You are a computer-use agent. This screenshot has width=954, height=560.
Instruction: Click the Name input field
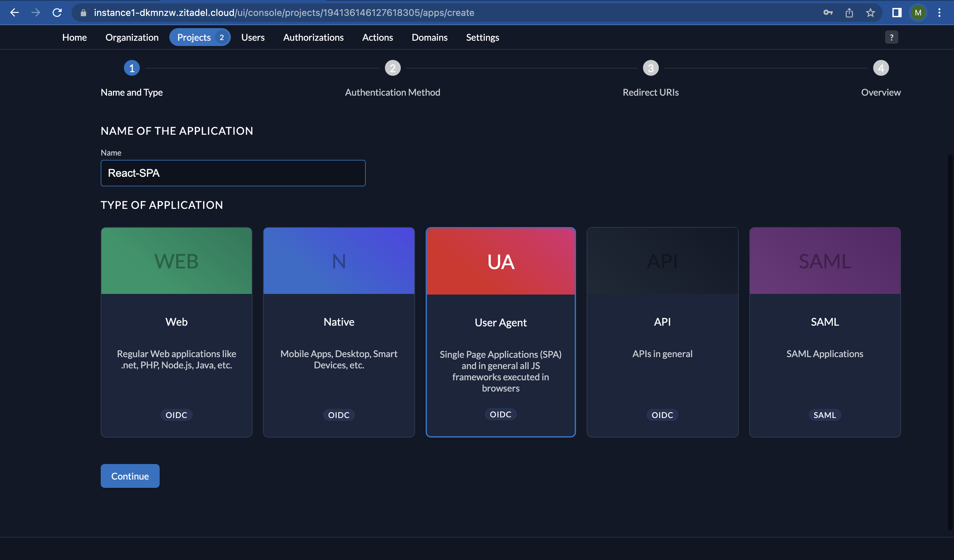tap(233, 173)
